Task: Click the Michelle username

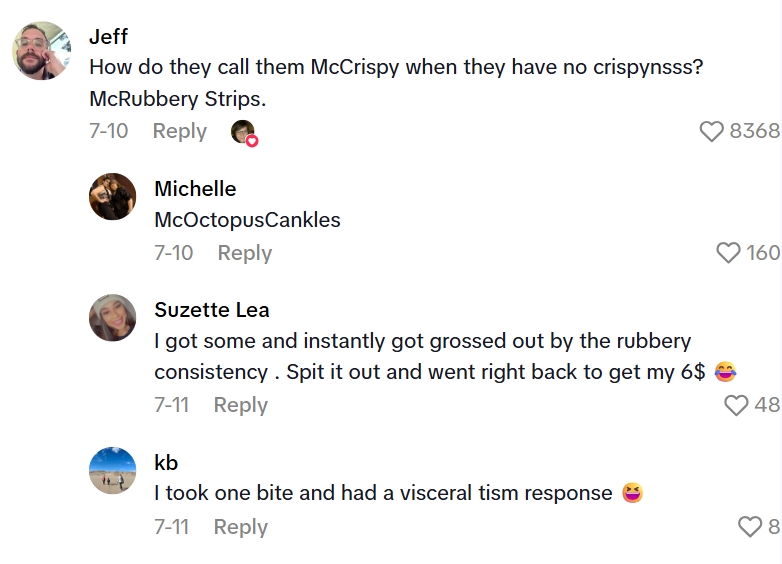Action: pyautogui.click(x=195, y=189)
